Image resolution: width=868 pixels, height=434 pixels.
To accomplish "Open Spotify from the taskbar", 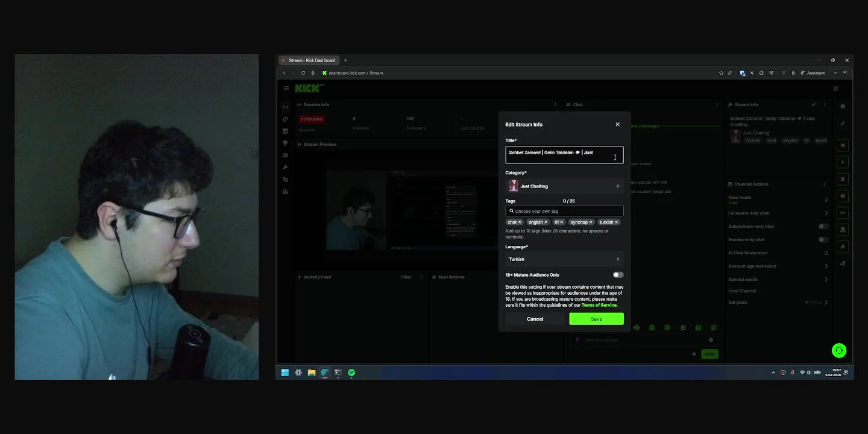I will [351, 373].
